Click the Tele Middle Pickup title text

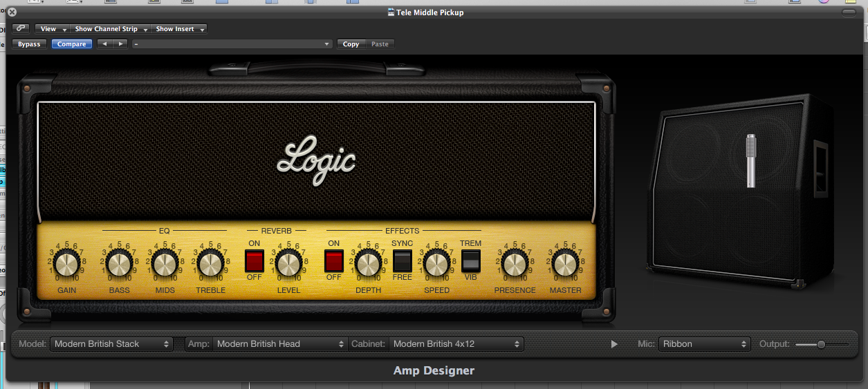pos(430,12)
